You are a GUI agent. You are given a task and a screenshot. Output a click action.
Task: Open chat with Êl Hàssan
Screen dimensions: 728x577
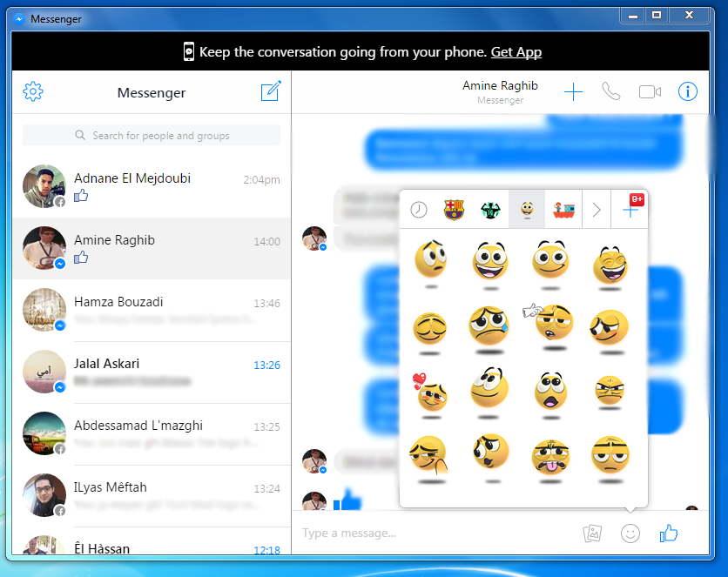pyautogui.click(x=152, y=540)
